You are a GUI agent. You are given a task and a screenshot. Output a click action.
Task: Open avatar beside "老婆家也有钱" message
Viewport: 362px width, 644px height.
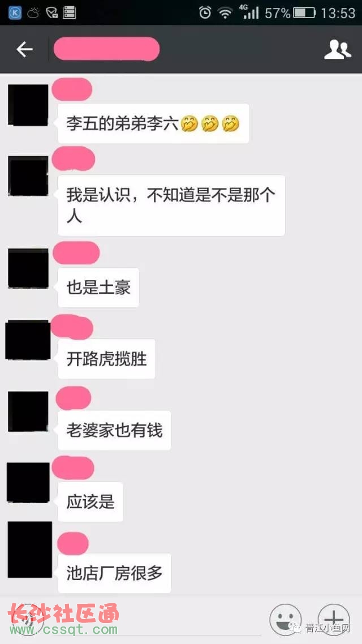coord(28,411)
